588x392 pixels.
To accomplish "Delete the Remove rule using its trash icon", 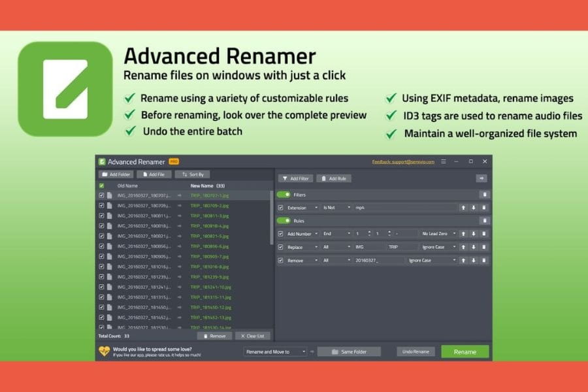I will (x=483, y=260).
